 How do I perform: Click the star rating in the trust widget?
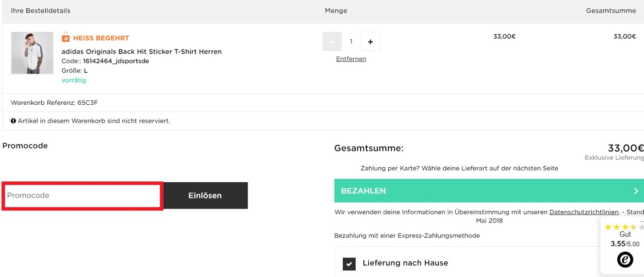coord(624,227)
